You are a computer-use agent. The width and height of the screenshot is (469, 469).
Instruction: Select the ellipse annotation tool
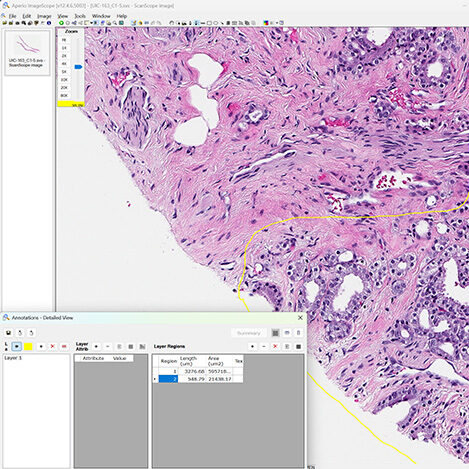(215, 23)
